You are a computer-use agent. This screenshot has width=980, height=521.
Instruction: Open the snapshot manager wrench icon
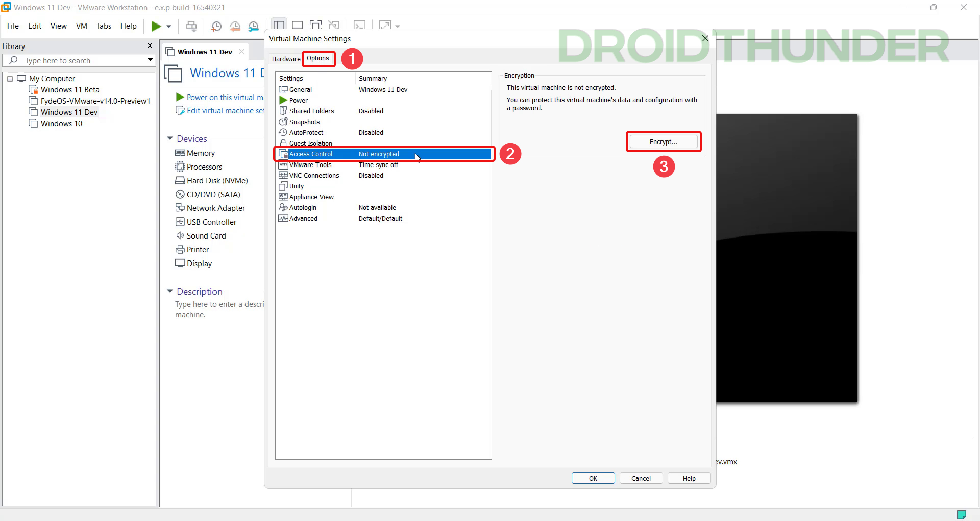pos(254,26)
